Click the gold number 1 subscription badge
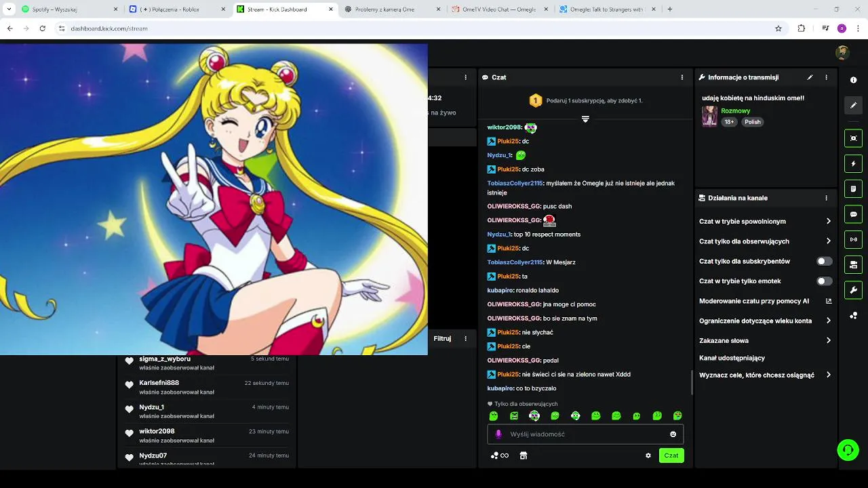The width and height of the screenshot is (868, 488). pos(536,101)
